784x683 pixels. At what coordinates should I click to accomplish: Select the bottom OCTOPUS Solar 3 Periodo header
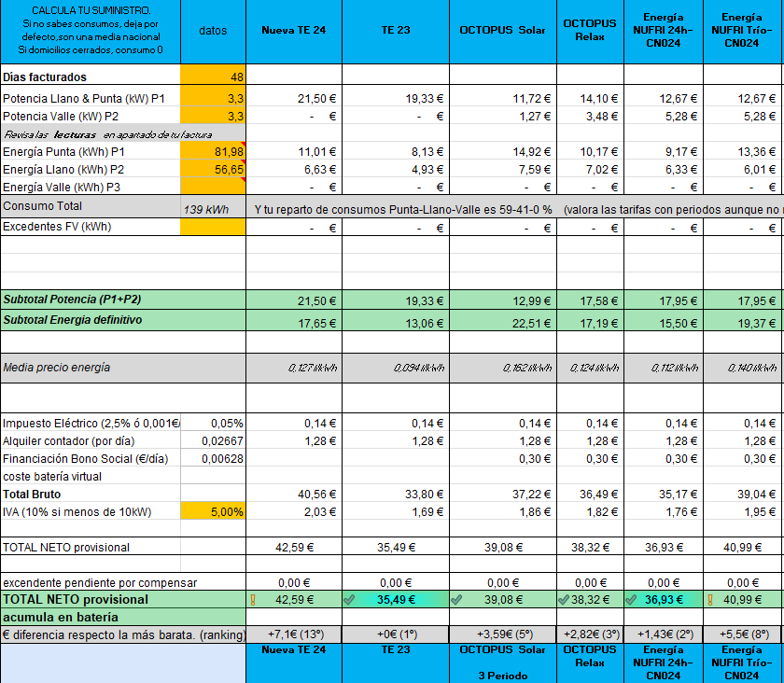pos(503,663)
